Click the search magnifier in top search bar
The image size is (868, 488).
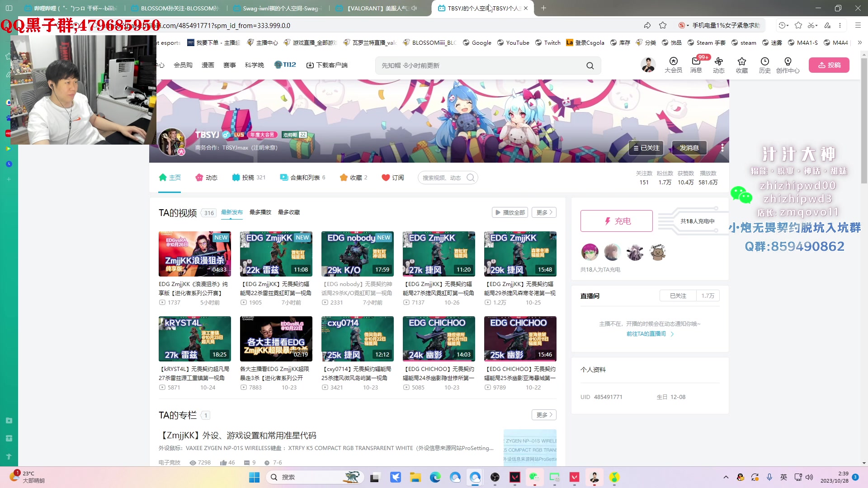(590, 66)
